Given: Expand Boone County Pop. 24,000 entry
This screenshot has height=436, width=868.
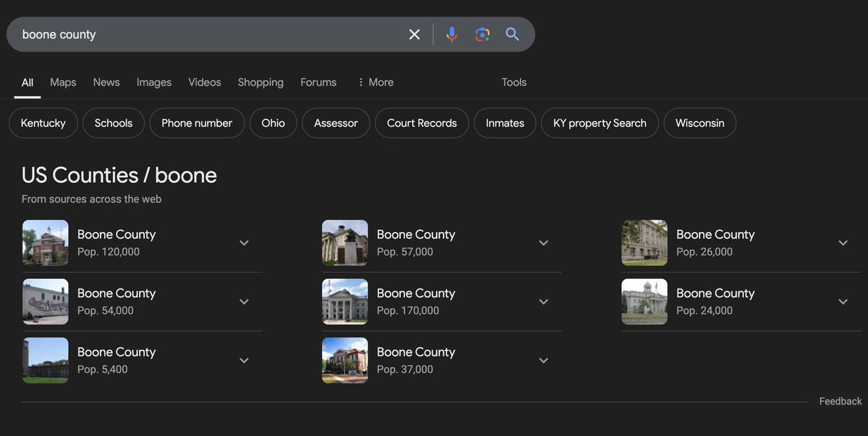Looking at the screenshot, I should [843, 302].
